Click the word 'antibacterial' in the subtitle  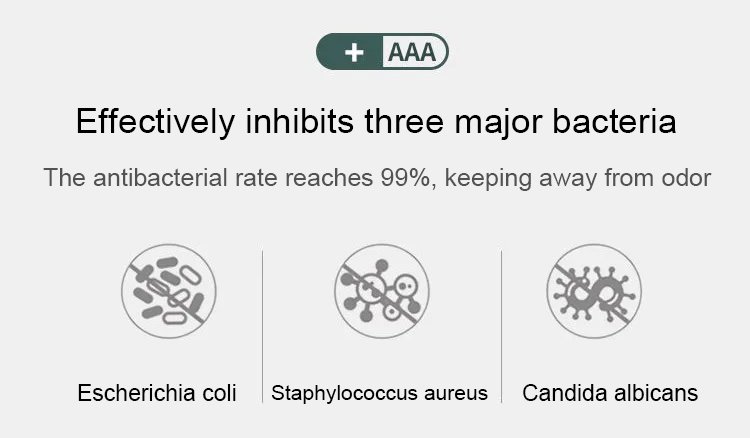coord(153,179)
